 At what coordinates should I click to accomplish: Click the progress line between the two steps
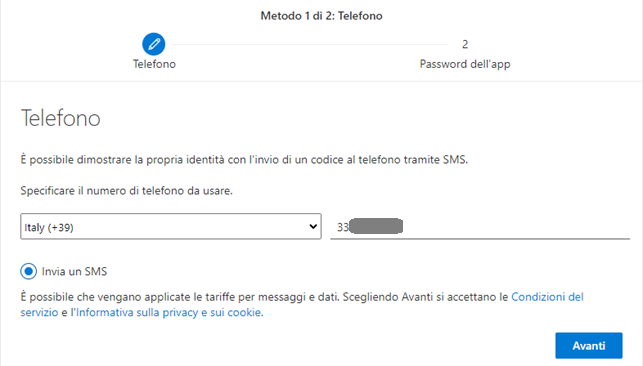coord(310,44)
